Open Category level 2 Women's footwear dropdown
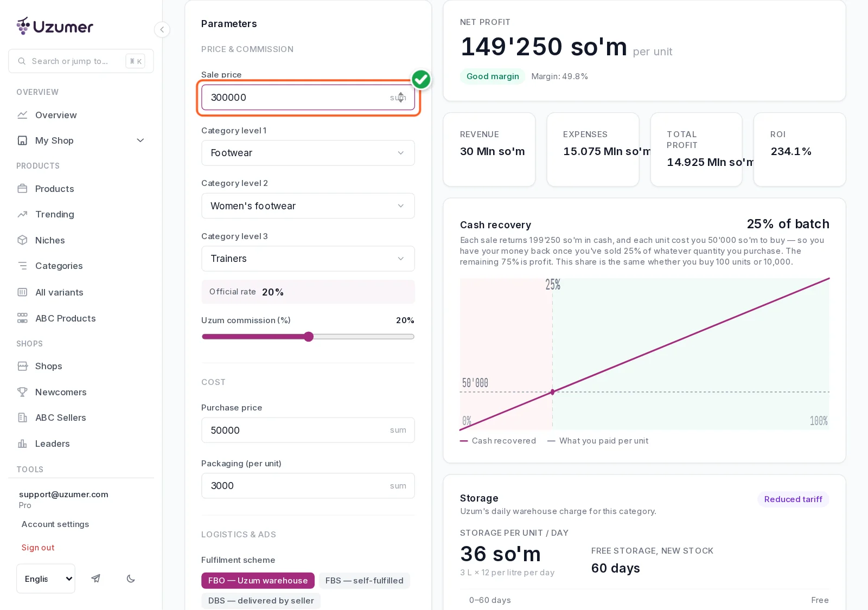Image resolution: width=868 pixels, height=610 pixels. click(308, 206)
